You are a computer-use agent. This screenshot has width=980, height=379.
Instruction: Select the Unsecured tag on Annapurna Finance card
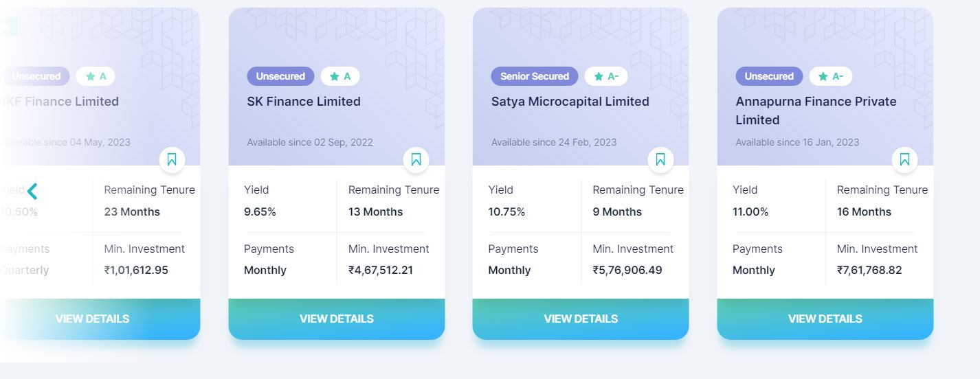(769, 76)
